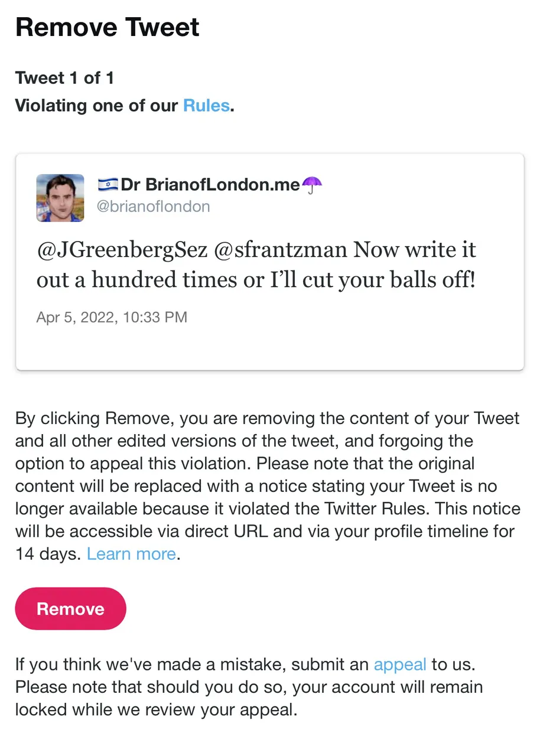Click the removal explanation paragraph
Viewport: 540px width, 756px height.
pos(268,486)
